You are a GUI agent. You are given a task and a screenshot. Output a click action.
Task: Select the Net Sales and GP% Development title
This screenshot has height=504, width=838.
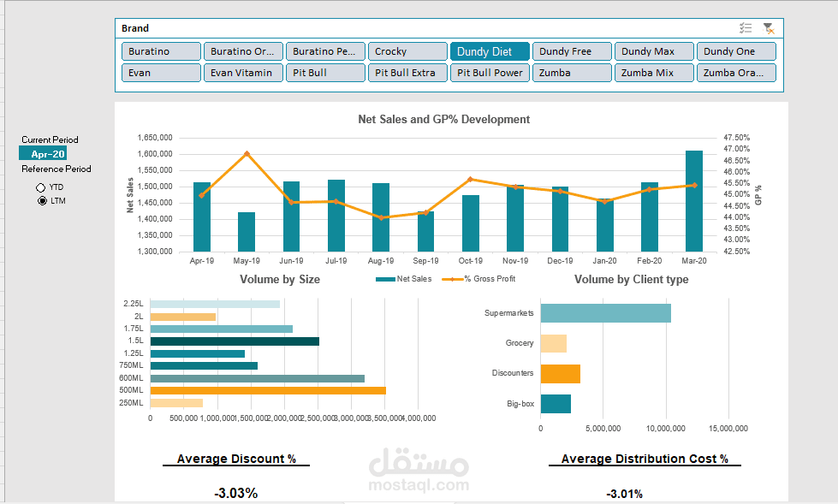point(443,119)
